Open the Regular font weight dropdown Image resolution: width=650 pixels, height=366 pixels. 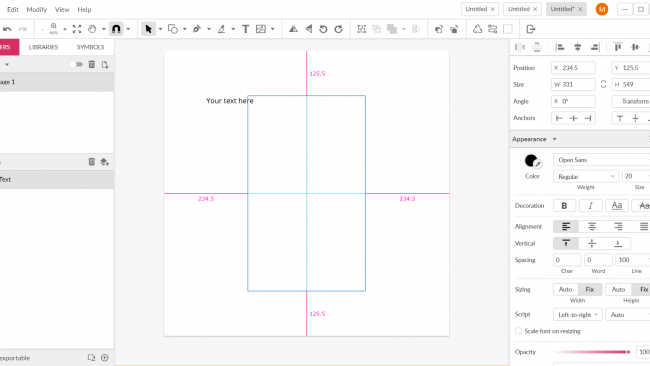click(x=586, y=176)
